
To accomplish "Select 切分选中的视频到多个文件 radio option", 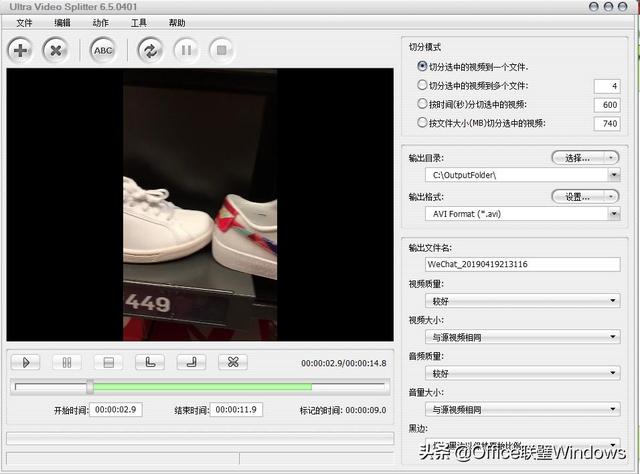I will click(422, 85).
